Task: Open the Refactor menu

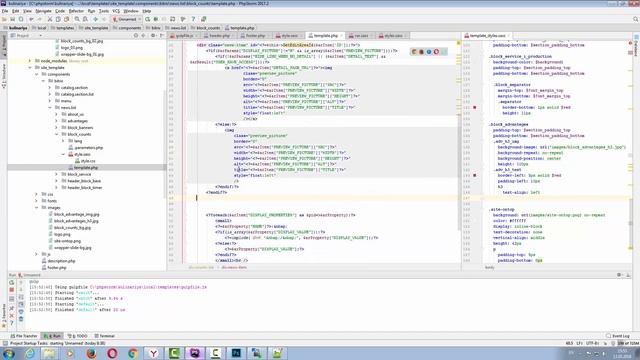Action: (76, 11)
